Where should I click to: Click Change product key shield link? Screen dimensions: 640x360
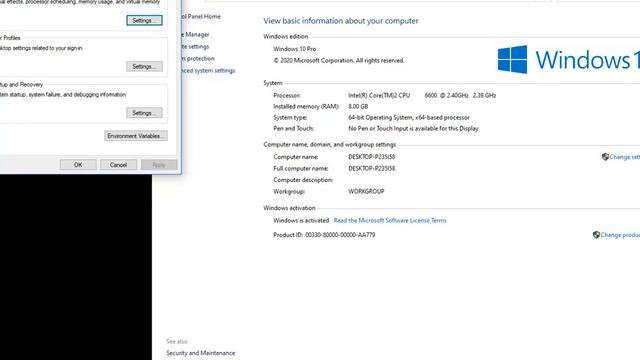[x=620, y=235]
